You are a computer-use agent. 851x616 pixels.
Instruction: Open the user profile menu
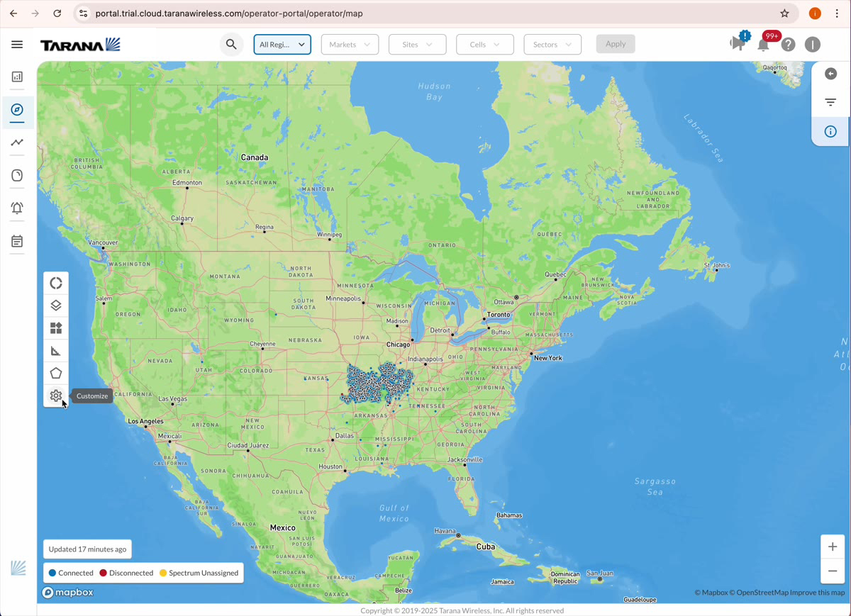[813, 44]
